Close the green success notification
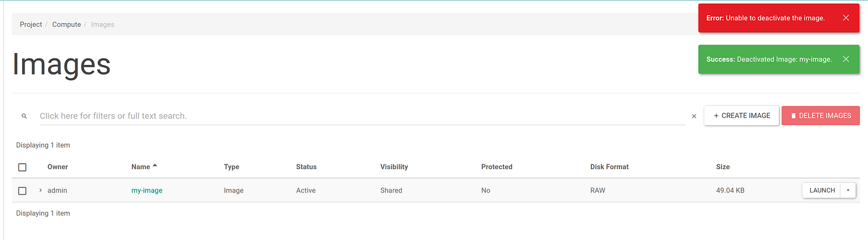The width and height of the screenshot is (868, 240). pos(846,59)
